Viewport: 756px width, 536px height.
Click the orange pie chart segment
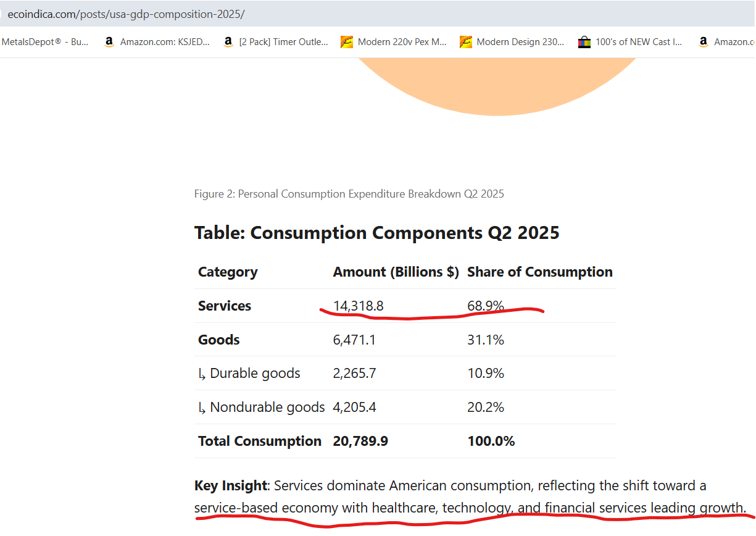pyautogui.click(x=497, y=86)
